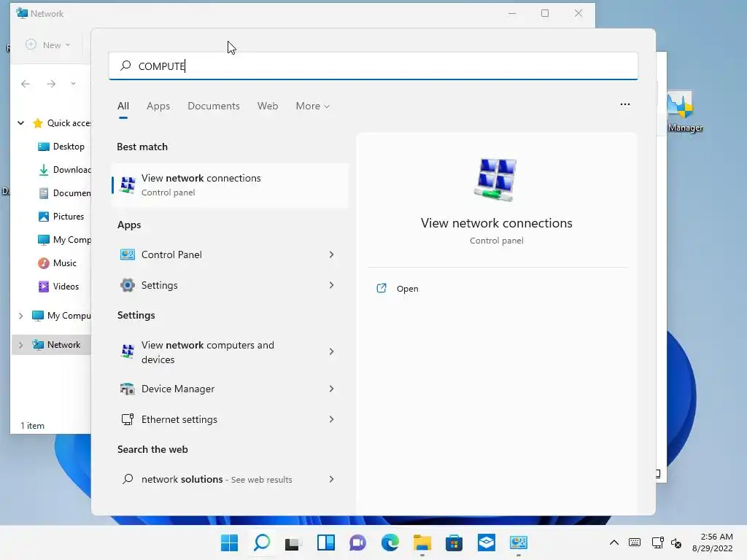
Task: Click the Control Panel taskbar icon
Action: [x=519, y=542]
